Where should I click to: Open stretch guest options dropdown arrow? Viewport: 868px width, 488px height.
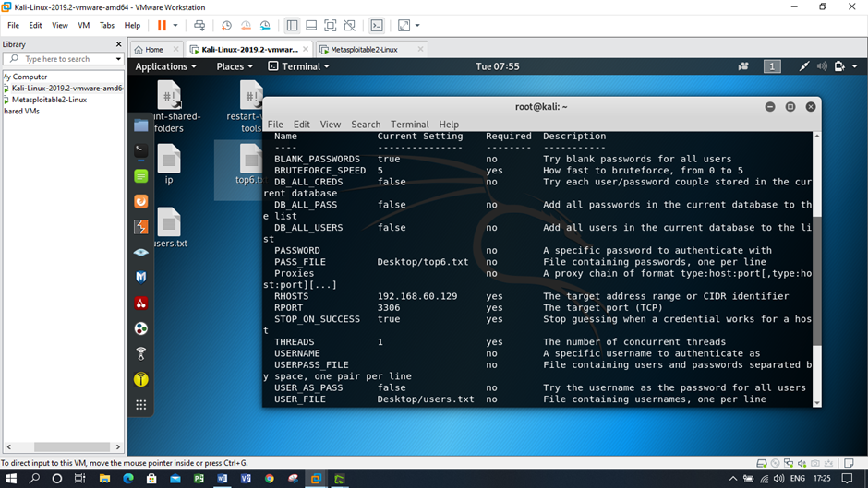[417, 26]
